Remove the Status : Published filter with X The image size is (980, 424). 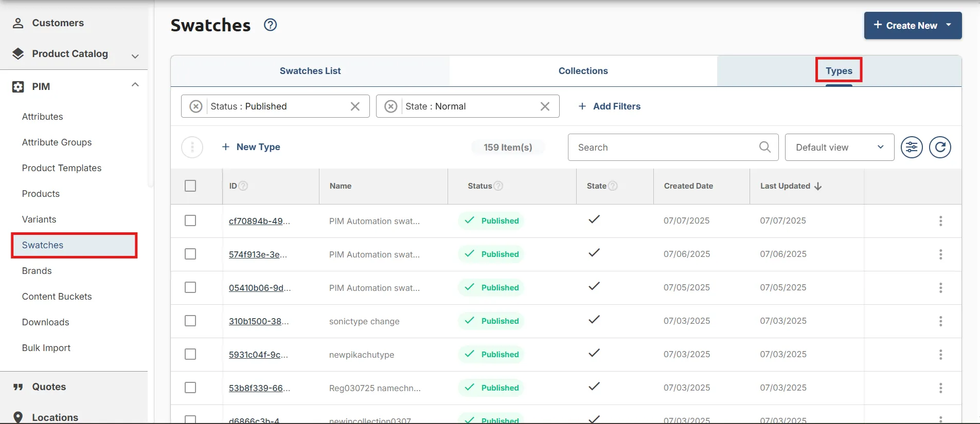pyautogui.click(x=355, y=106)
